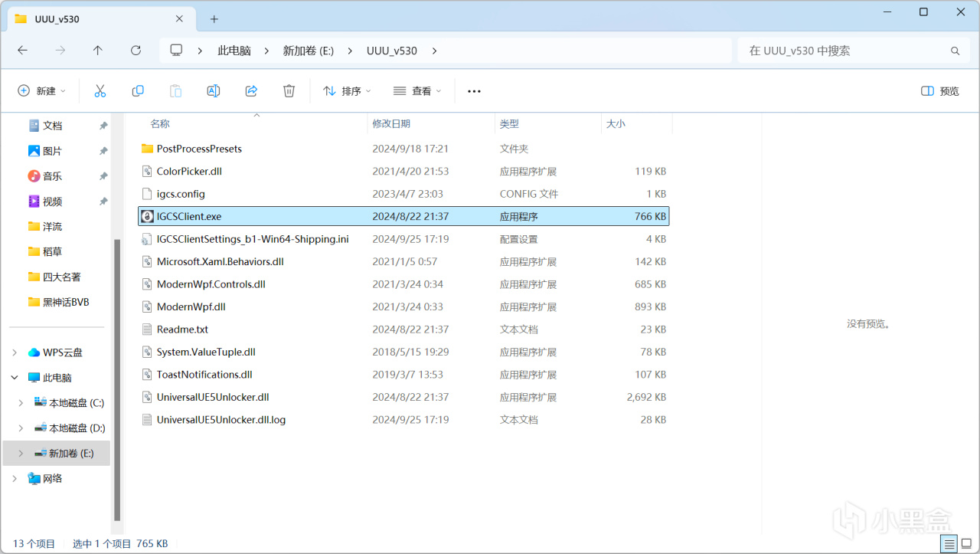Image resolution: width=980 pixels, height=554 pixels.
Task: Close the UUU_v530 tab
Action: [180, 18]
